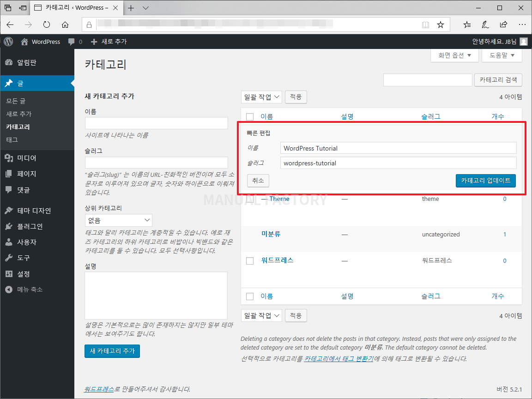Click the top 적용 button
532x399 pixels.
[x=296, y=97]
